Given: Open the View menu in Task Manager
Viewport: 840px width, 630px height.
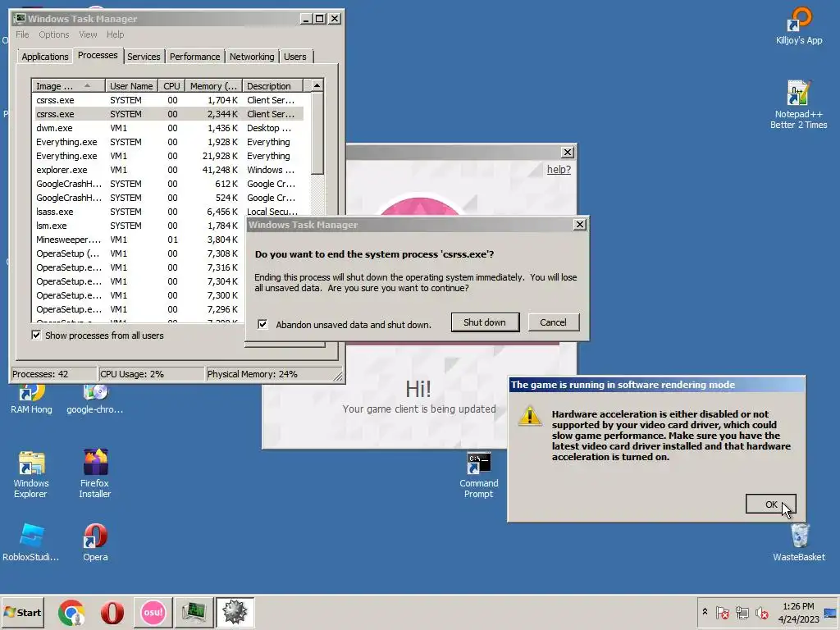Looking at the screenshot, I should point(88,34).
